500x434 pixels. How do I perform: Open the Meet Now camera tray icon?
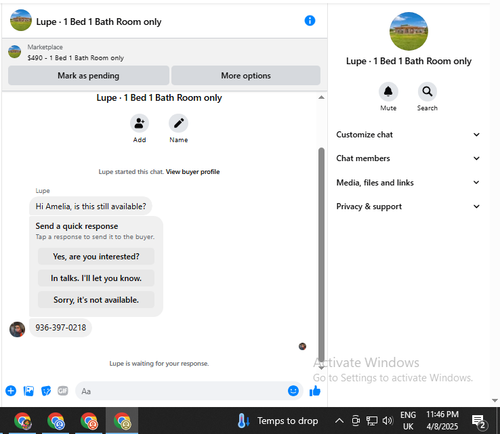pos(356,421)
